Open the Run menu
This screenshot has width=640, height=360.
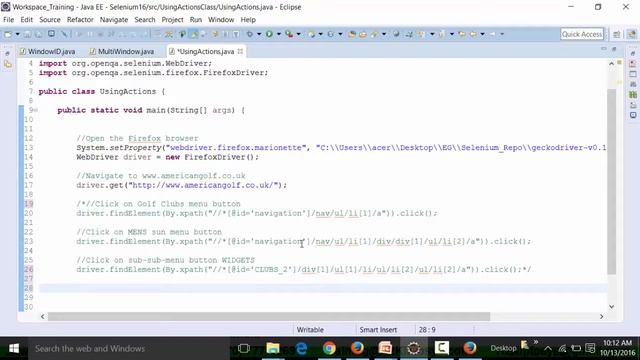click(x=196, y=20)
